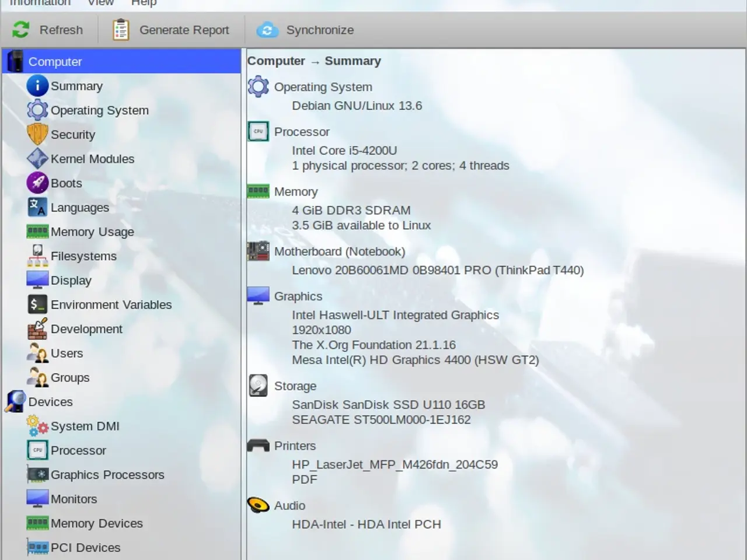Select the Devices category in the sidebar

pyautogui.click(x=121, y=402)
